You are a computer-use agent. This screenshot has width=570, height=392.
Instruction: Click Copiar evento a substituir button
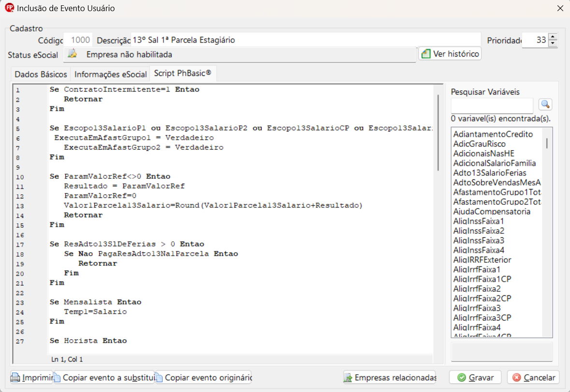[104, 377]
